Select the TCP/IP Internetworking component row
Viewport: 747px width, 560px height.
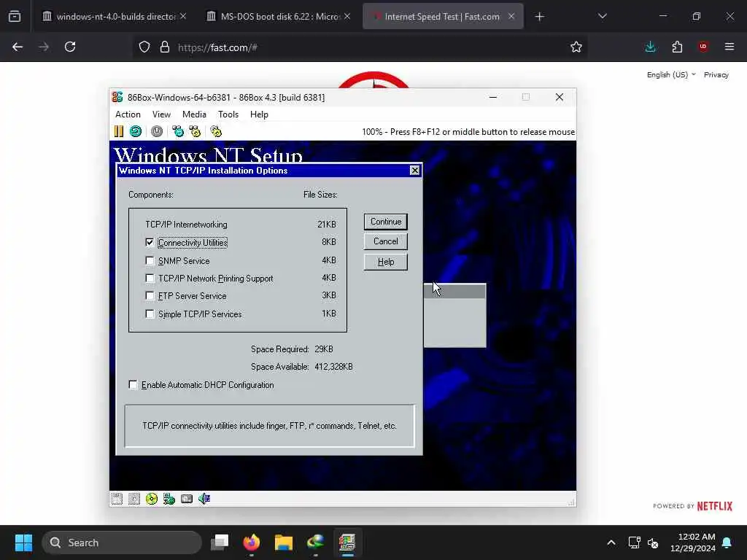coord(241,225)
